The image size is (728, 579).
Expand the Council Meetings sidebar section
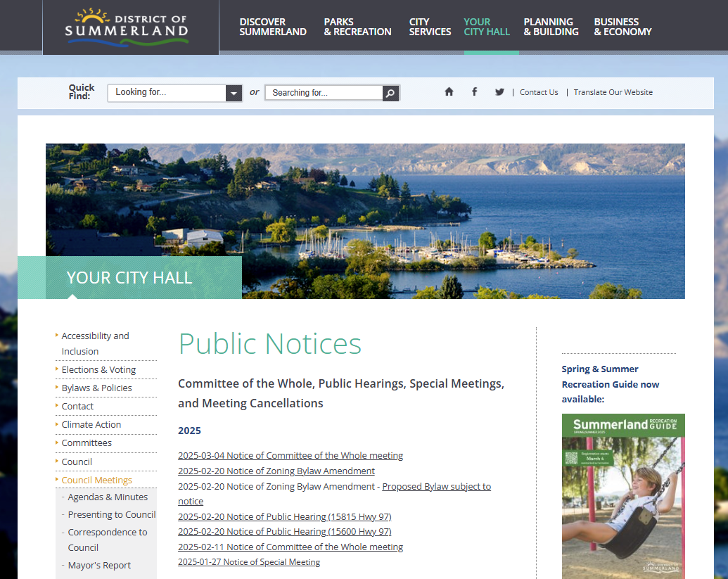tap(96, 480)
